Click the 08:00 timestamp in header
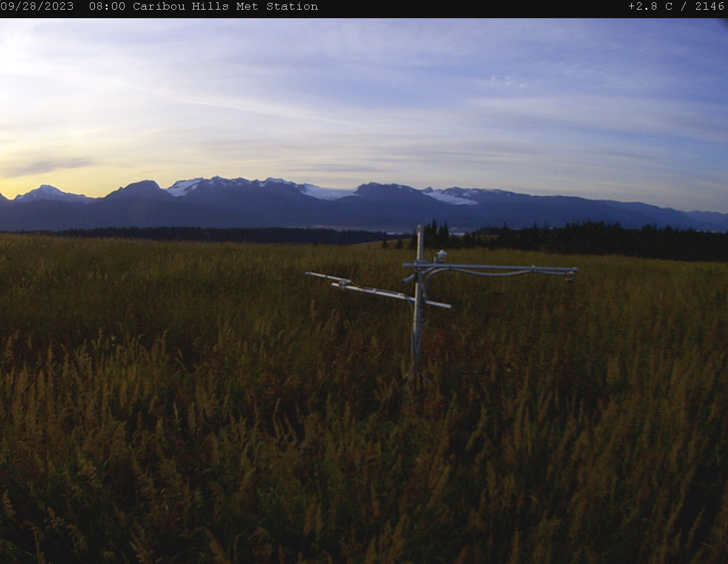Image resolution: width=728 pixels, height=564 pixels. point(107,7)
